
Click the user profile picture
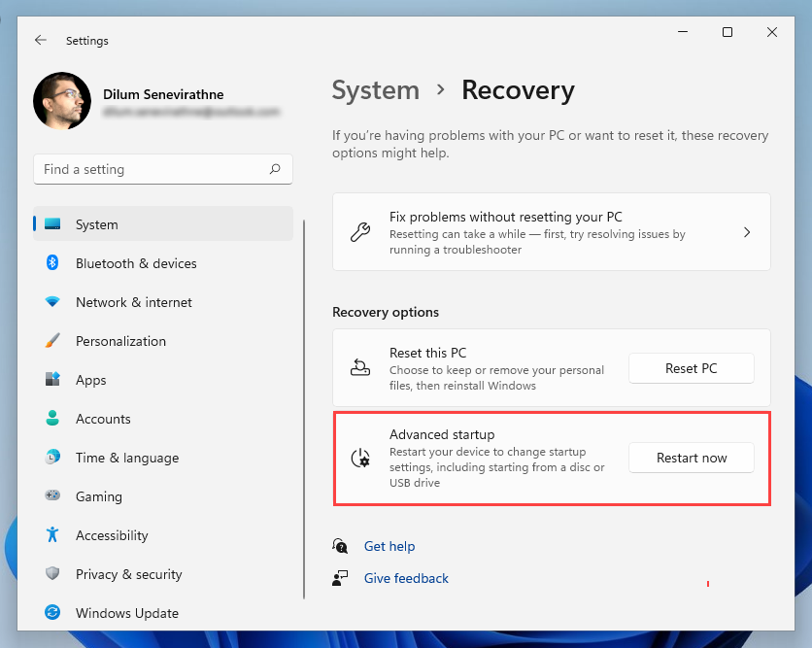[62, 101]
